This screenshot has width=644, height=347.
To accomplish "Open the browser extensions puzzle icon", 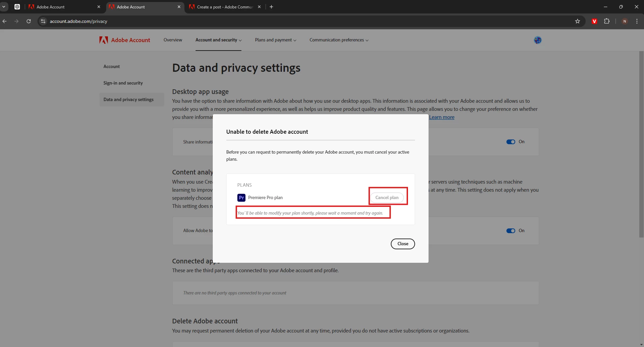I will click(x=607, y=21).
